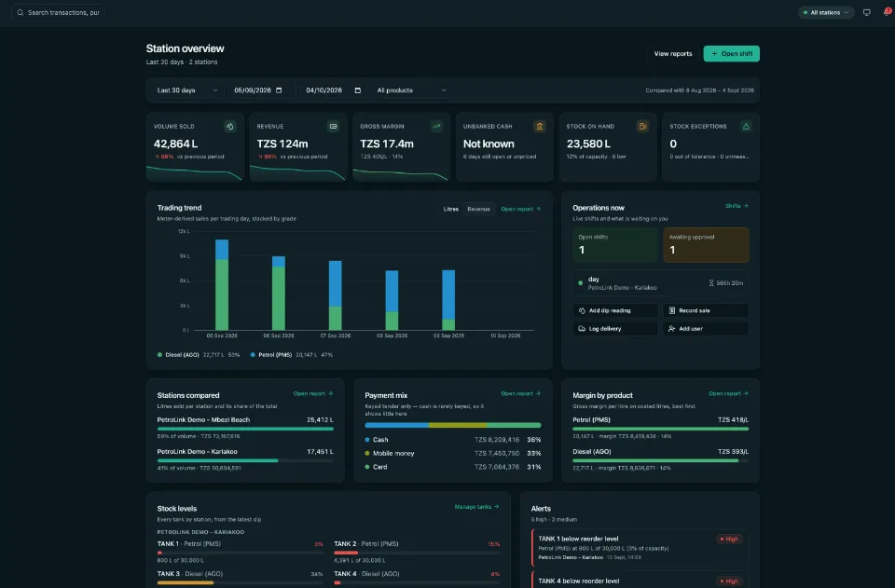This screenshot has height=588, width=895.
Task: Open report link for Margin by product
Action: click(728, 393)
